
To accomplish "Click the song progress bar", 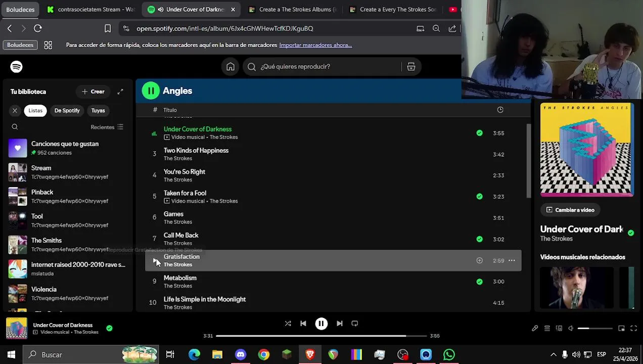I will [x=321, y=336].
